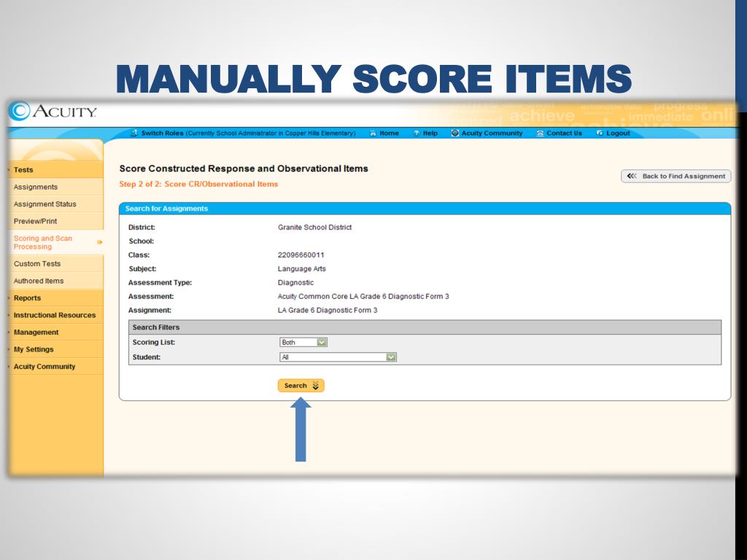
Task: Click the Logout link
Action: [x=618, y=133]
